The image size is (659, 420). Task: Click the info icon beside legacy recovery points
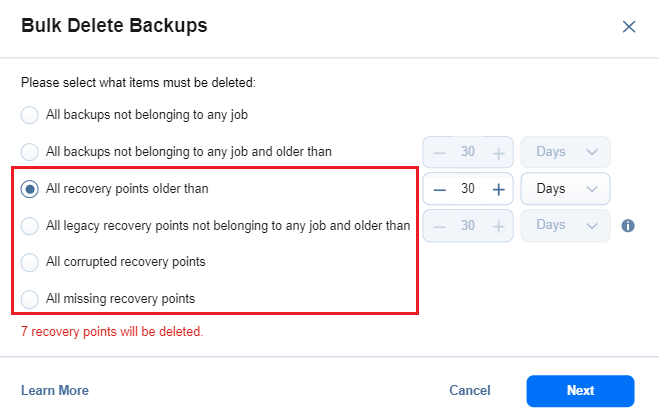click(x=628, y=226)
